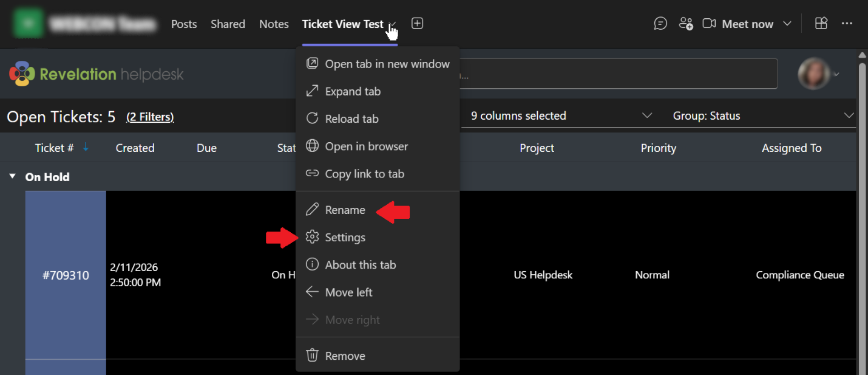The image size is (868, 375).
Task: Open the Group: Status dropdown
Action: (764, 115)
